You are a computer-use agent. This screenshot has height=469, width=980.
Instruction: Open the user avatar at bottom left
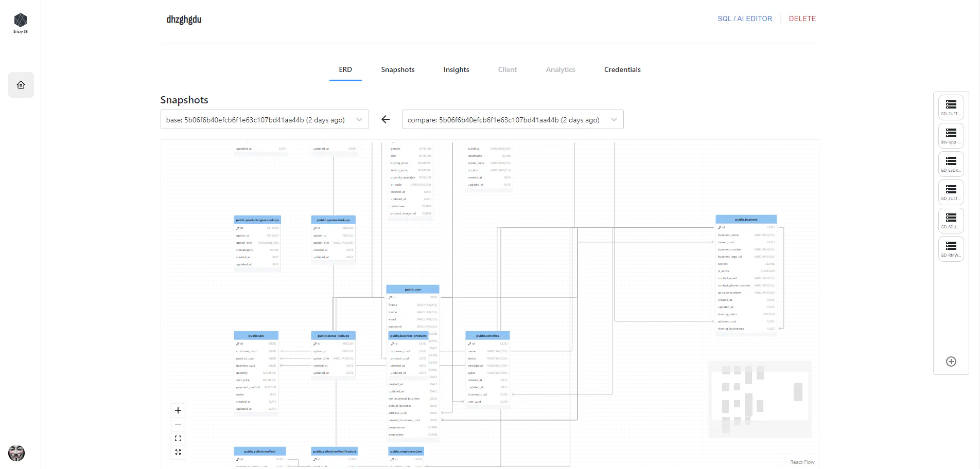tap(16, 453)
